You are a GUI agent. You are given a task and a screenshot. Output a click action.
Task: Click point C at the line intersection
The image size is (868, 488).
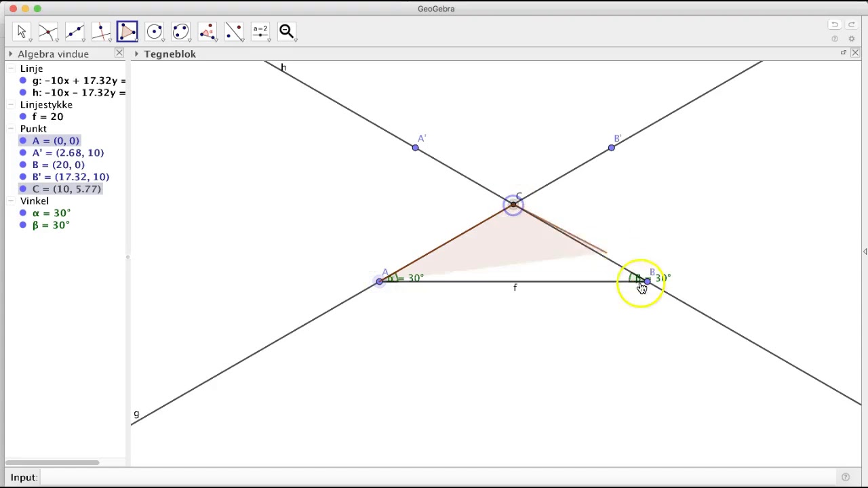coord(513,205)
